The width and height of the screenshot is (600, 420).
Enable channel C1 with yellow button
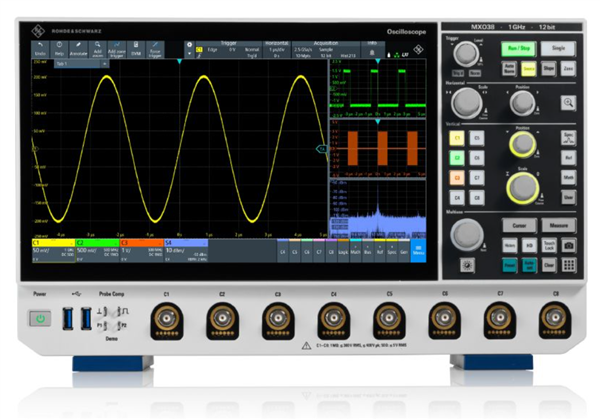[x=457, y=137]
